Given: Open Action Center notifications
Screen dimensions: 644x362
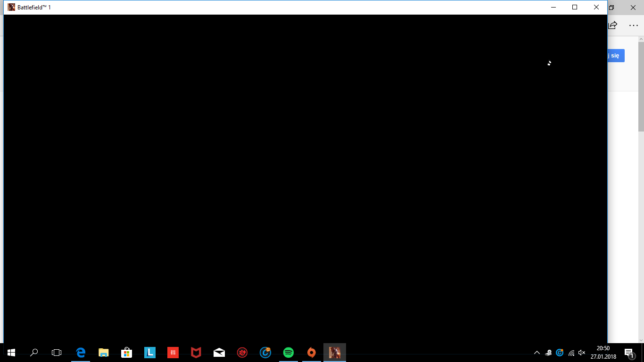Looking at the screenshot, I should pos(629,353).
